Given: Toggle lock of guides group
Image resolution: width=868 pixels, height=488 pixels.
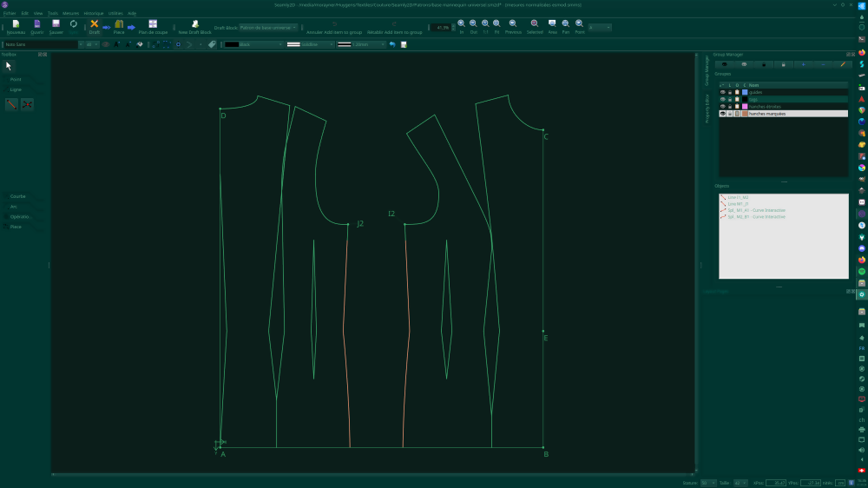Looking at the screenshot, I should (730, 93).
